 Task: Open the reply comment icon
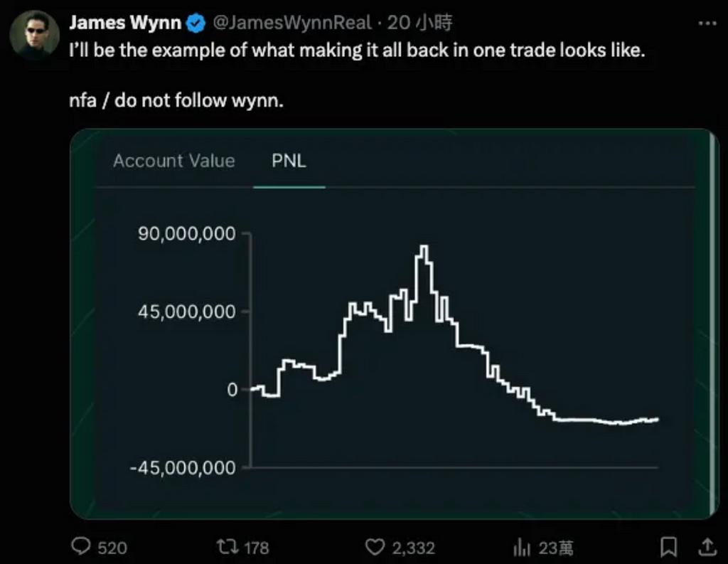(x=81, y=546)
